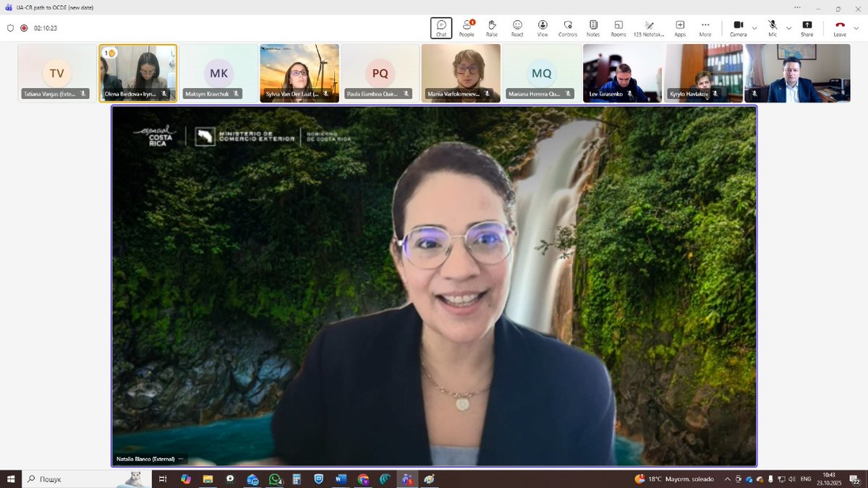Open Task View on the taskbar
This screenshot has height=488, width=868.
pyautogui.click(x=163, y=479)
